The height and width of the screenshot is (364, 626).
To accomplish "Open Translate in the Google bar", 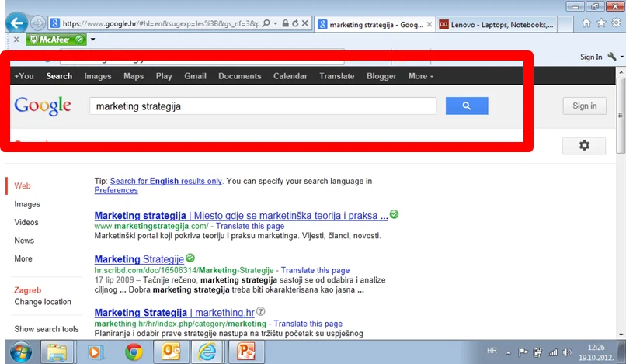I will pos(337,76).
